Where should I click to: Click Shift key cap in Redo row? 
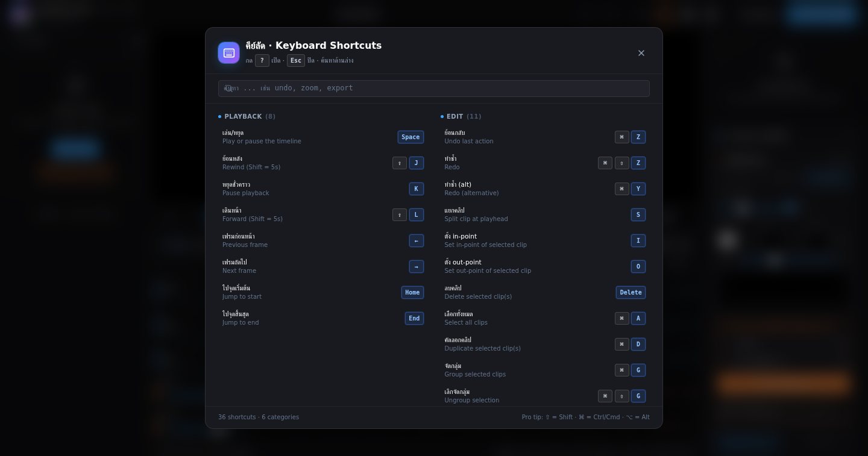pos(622,163)
